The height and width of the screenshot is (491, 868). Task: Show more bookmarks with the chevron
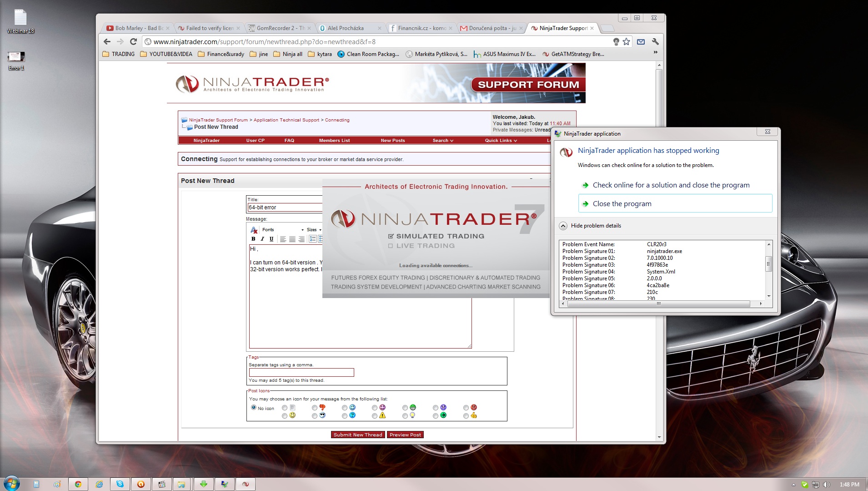click(x=655, y=52)
